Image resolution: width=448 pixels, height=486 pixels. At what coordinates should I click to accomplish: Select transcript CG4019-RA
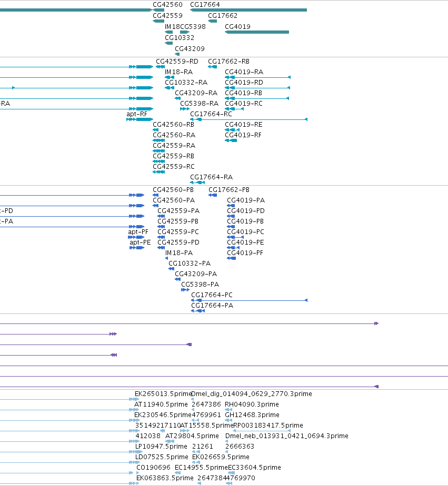pyautogui.click(x=244, y=72)
